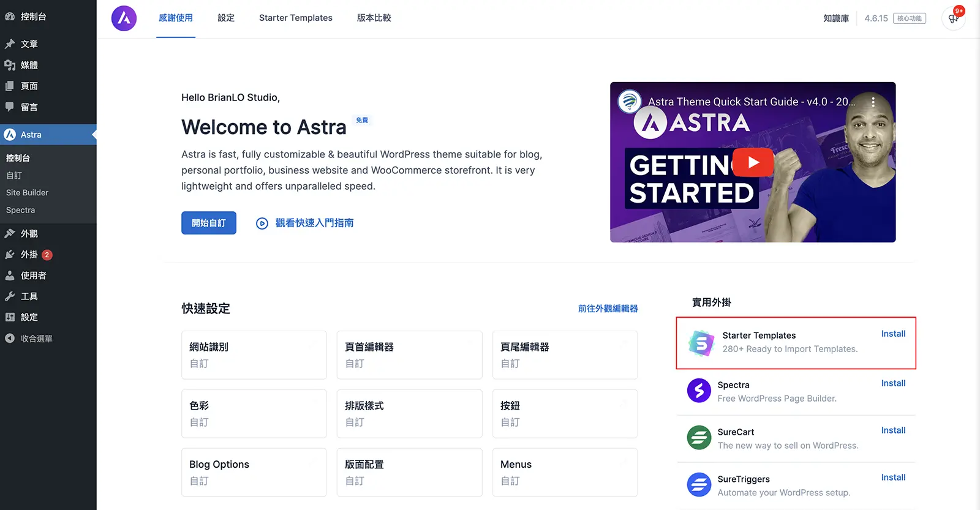This screenshot has height=510, width=980.
Task: Click the Astra logo in the top header
Action: 124,18
